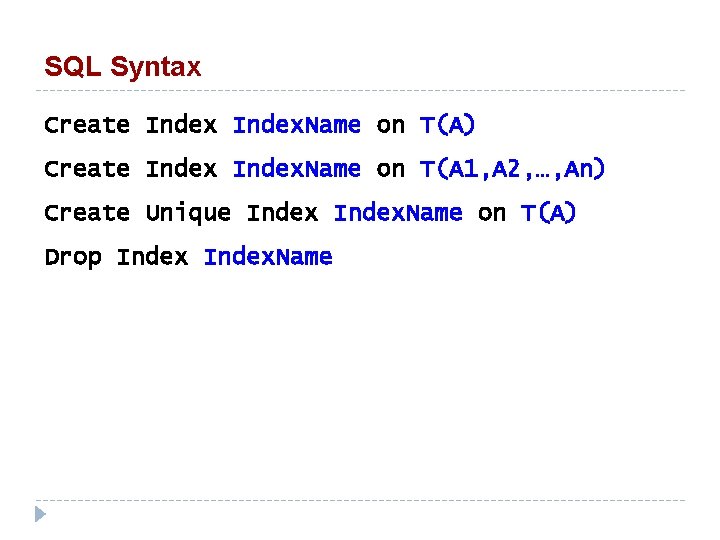Click 'T(A)' at the end of the Unique Index line

coord(548,213)
